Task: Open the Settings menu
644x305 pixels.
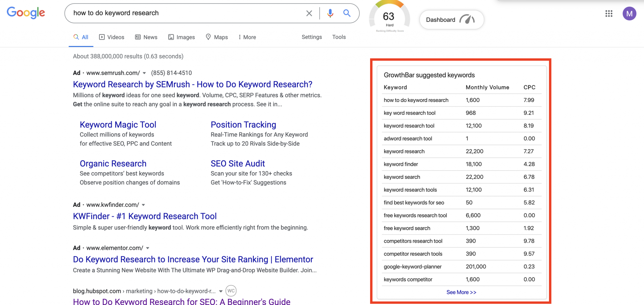Action: click(x=311, y=37)
